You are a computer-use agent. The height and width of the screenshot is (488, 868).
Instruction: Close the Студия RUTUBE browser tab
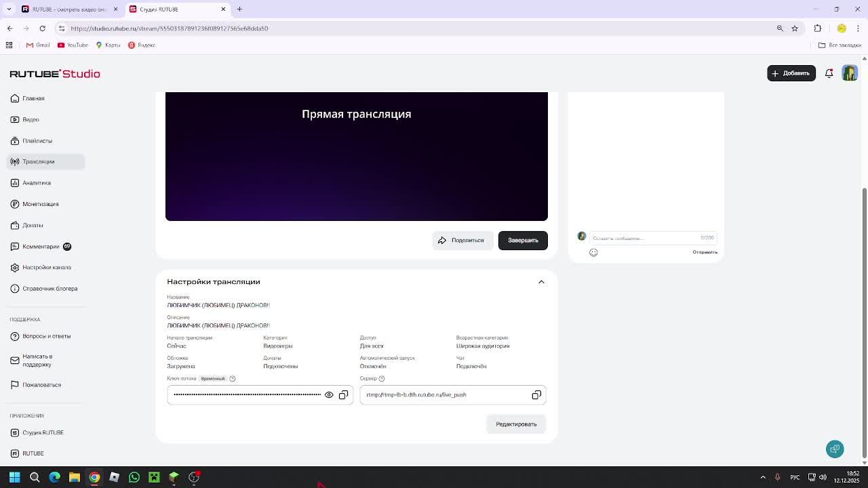tap(223, 9)
